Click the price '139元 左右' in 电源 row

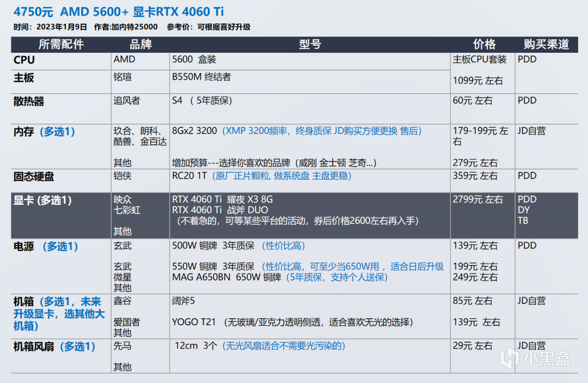[x=475, y=246]
